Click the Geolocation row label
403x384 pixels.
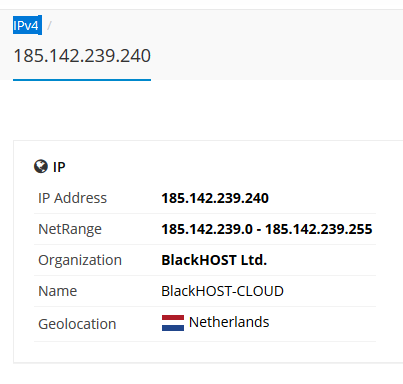point(77,324)
